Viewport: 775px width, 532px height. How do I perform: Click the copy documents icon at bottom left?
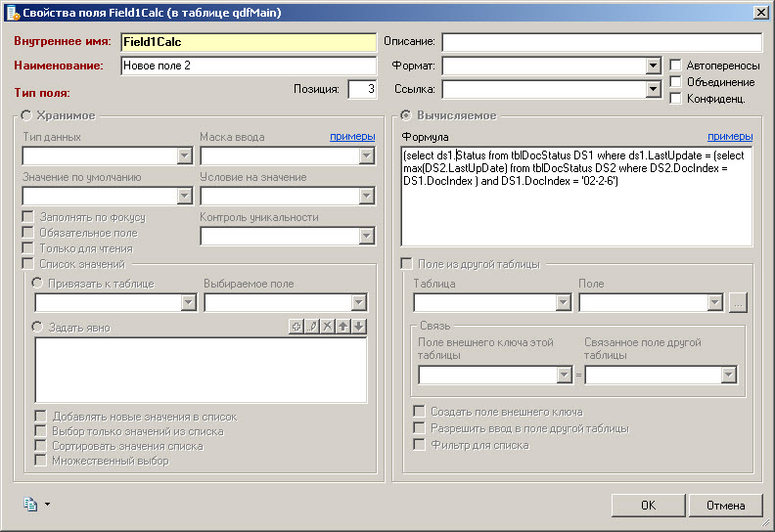click(x=30, y=505)
